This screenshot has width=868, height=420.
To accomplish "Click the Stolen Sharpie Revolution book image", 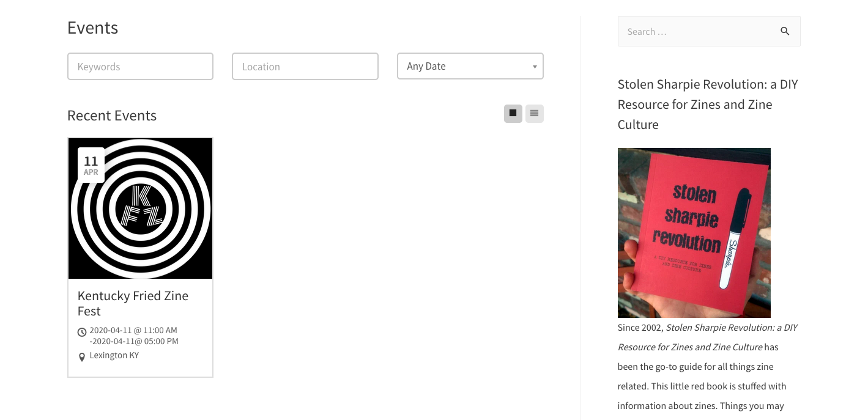I will [x=694, y=233].
